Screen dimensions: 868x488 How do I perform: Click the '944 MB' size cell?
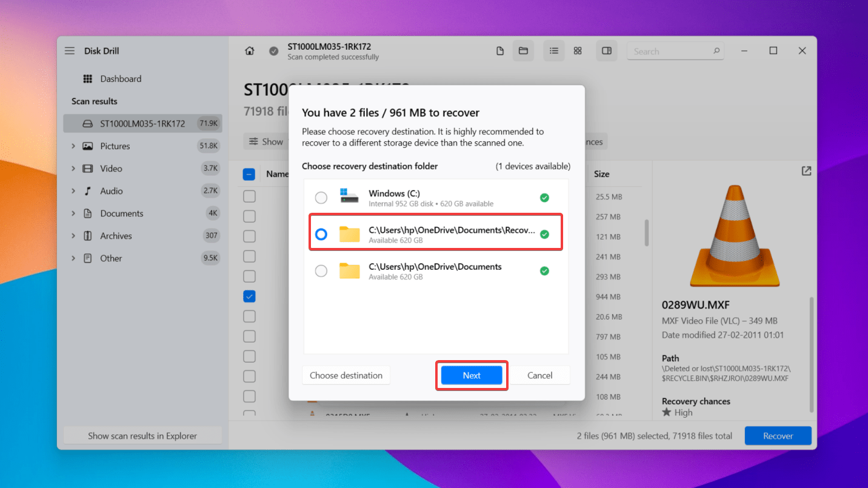[608, 297]
